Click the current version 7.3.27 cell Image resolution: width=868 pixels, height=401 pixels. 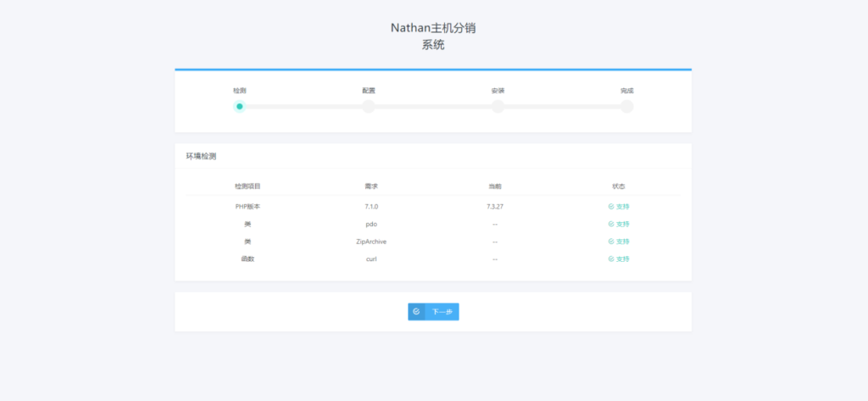coord(495,207)
